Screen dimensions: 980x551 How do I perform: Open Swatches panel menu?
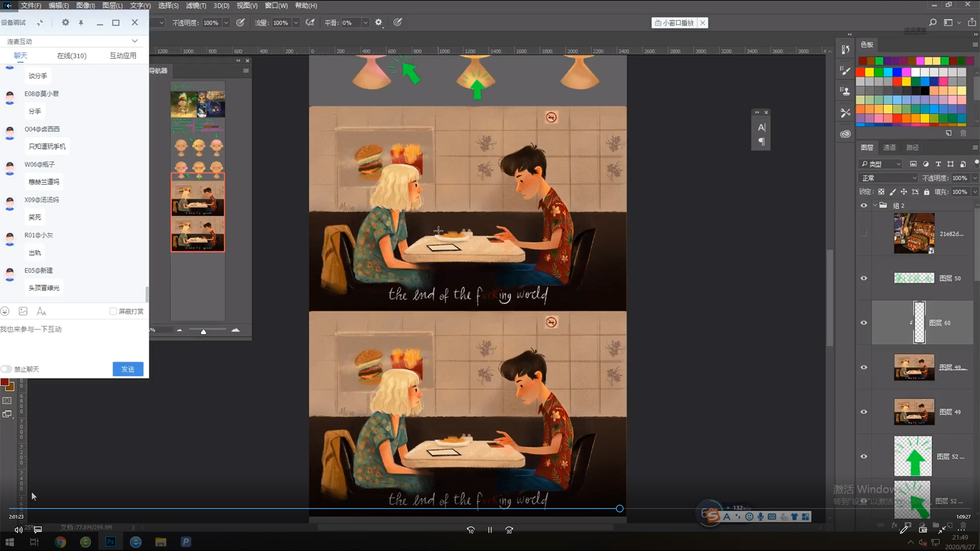(x=975, y=45)
